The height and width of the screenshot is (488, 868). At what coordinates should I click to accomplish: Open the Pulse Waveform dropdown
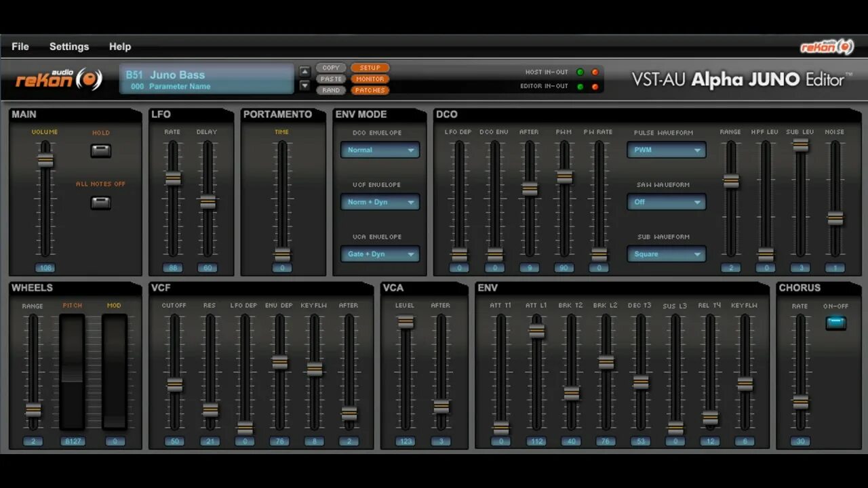666,150
